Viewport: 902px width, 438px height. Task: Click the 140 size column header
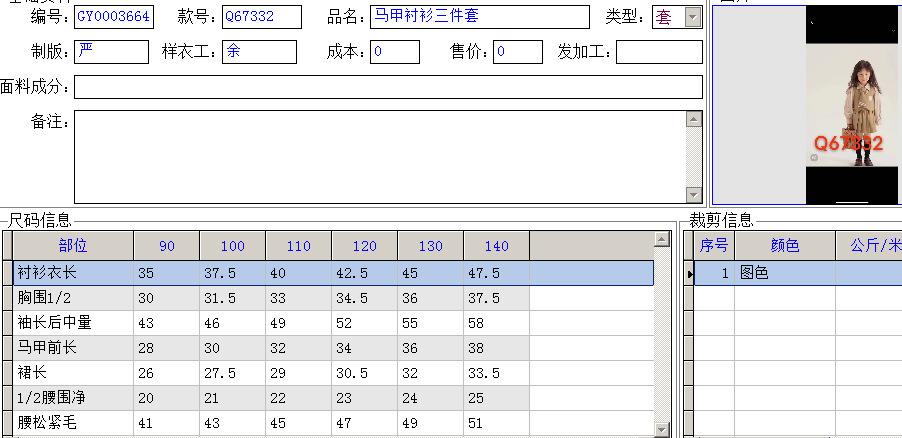496,246
